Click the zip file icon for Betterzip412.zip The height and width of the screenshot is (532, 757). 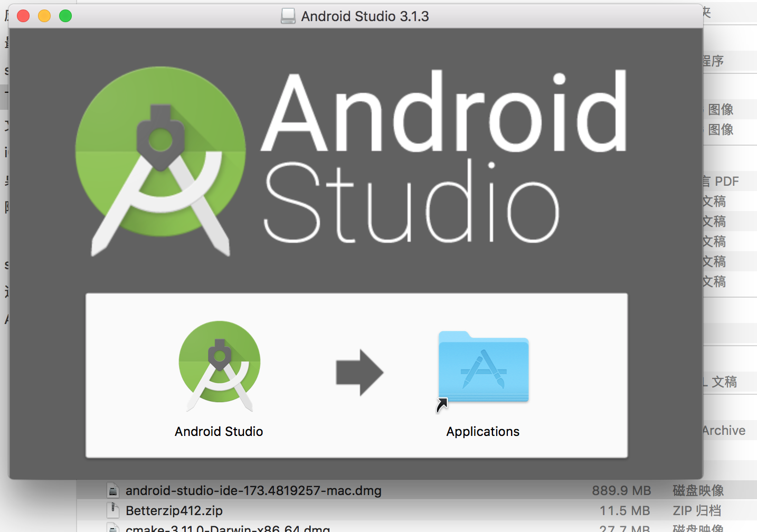point(112,510)
